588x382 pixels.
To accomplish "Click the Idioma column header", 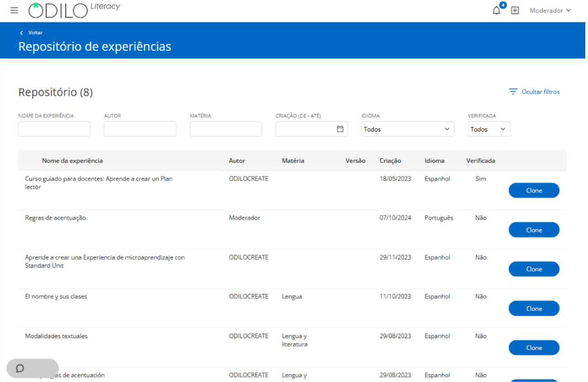I will point(434,160).
